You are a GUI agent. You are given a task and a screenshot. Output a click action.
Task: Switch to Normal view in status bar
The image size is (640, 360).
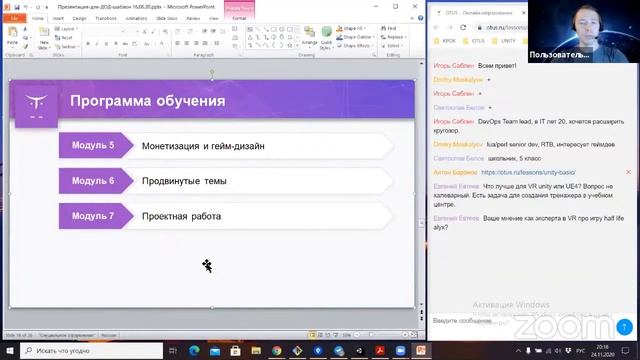pyautogui.click(x=312, y=335)
